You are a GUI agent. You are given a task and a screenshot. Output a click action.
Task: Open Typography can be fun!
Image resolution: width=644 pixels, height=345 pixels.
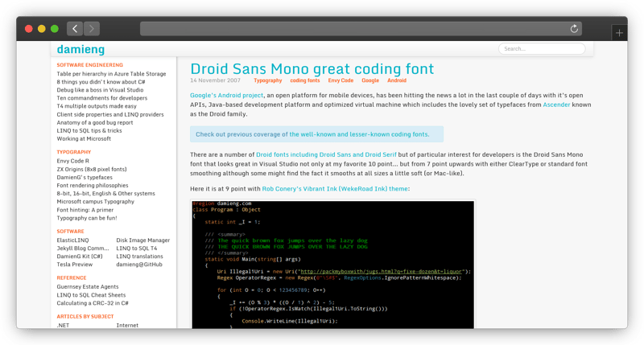click(87, 218)
